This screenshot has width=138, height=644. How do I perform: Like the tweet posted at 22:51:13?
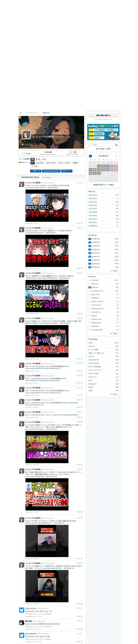(82, 269)
